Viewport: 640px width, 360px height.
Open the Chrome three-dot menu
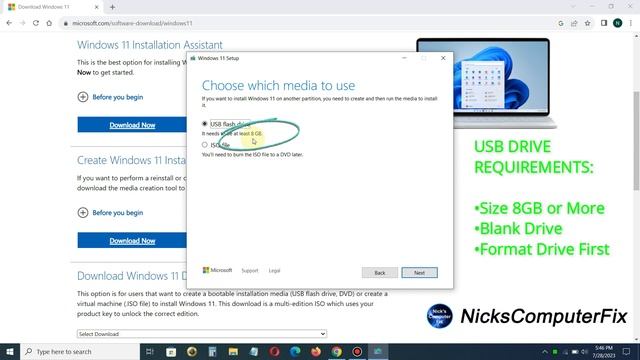(631, 23)
